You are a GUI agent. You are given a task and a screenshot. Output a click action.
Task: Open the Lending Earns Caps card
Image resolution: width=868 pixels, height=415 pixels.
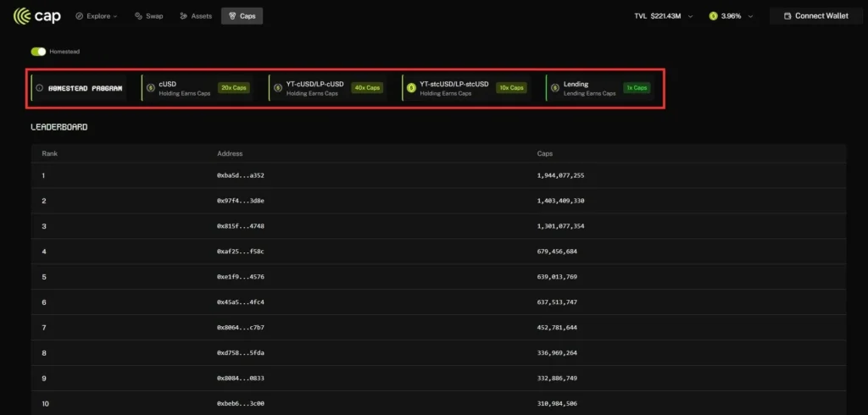[x=600, y=88]
